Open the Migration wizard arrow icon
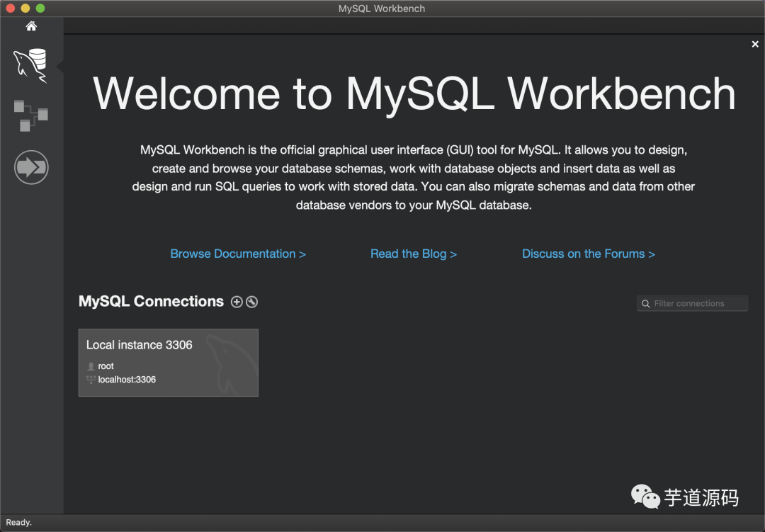This screenshot has height=532, width=765. click(31, 167)
